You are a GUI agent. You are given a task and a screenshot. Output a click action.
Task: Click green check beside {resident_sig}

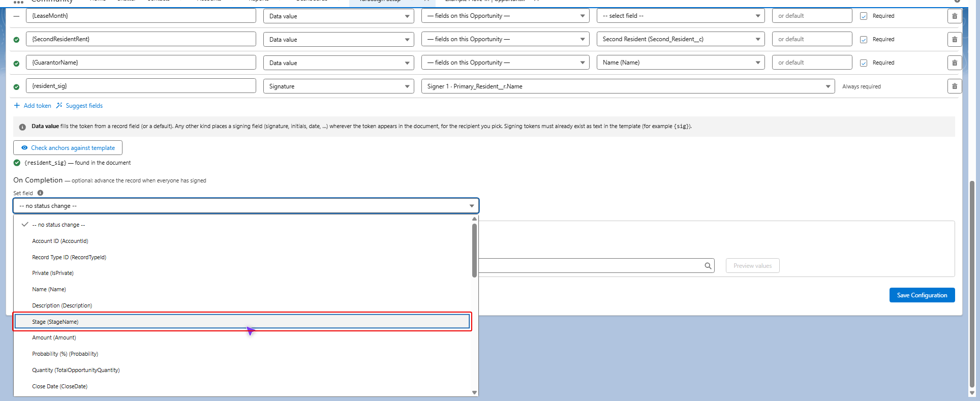[x=16, y=86]
